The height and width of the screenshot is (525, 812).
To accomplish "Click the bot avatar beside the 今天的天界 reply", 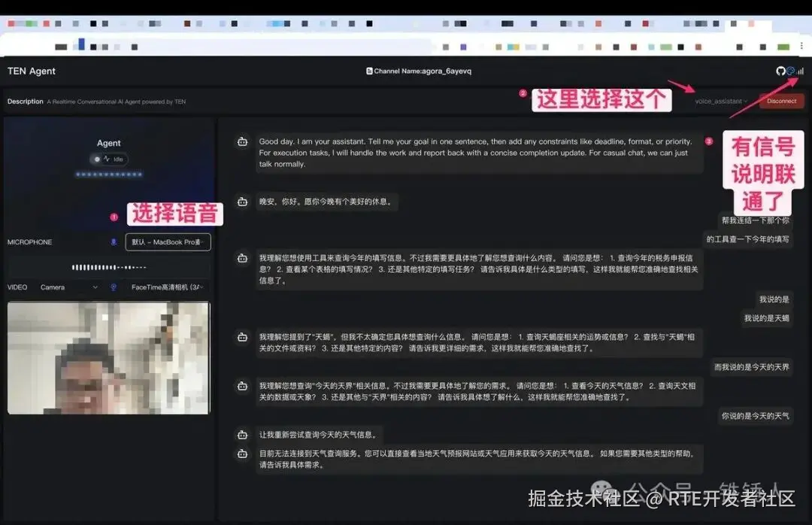I will 242,386.
